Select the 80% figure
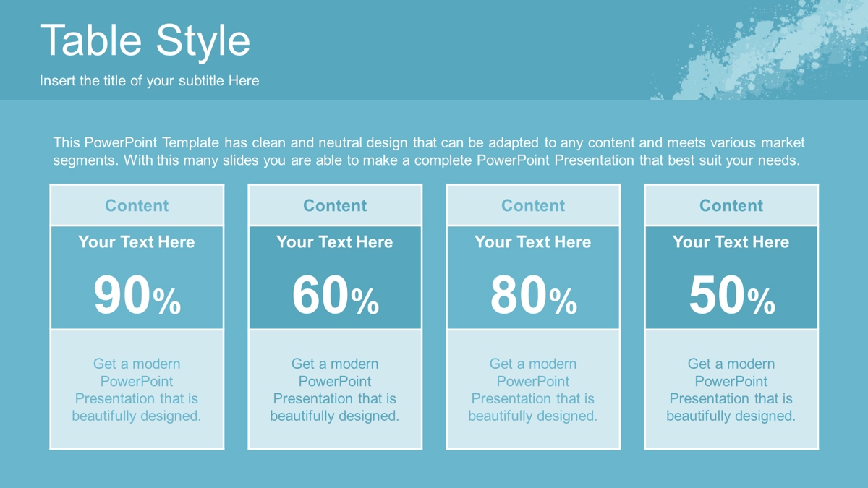 coord(533,296)
